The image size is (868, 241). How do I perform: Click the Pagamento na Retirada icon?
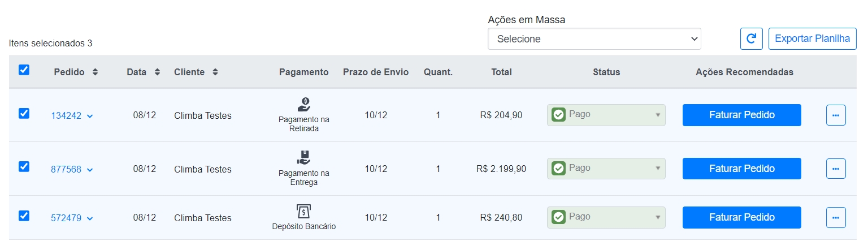click(304, 104)
